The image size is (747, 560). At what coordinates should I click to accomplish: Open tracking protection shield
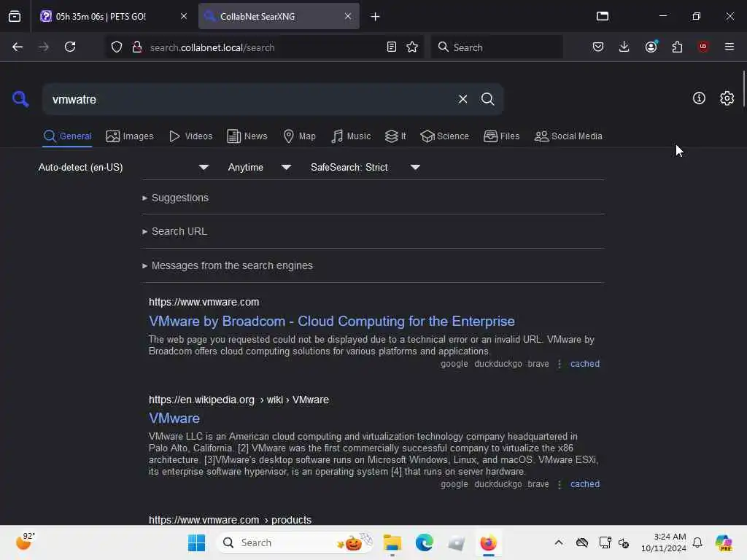coord(117,47)
